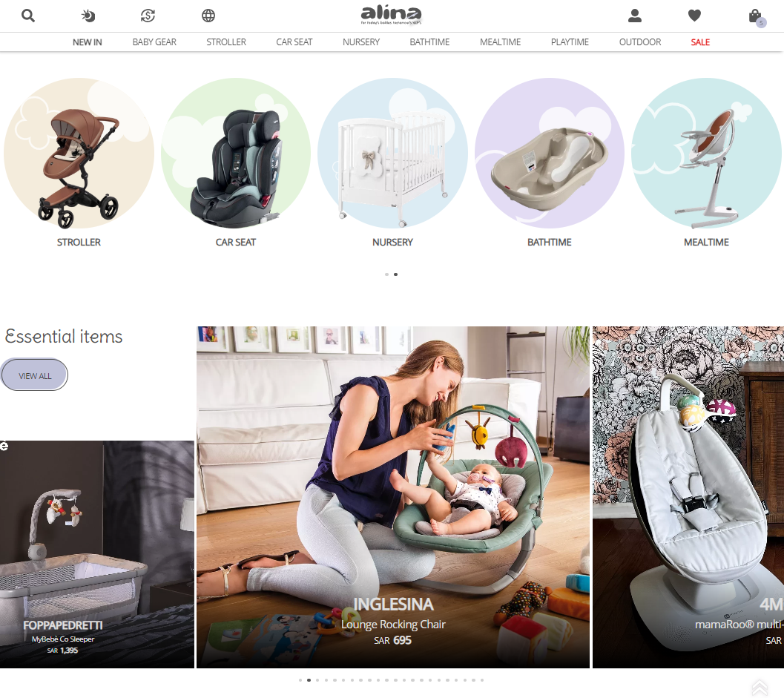784x698 pixels.
Task: Open the wishlist heart icon
Action: click(x=694, y=16)
